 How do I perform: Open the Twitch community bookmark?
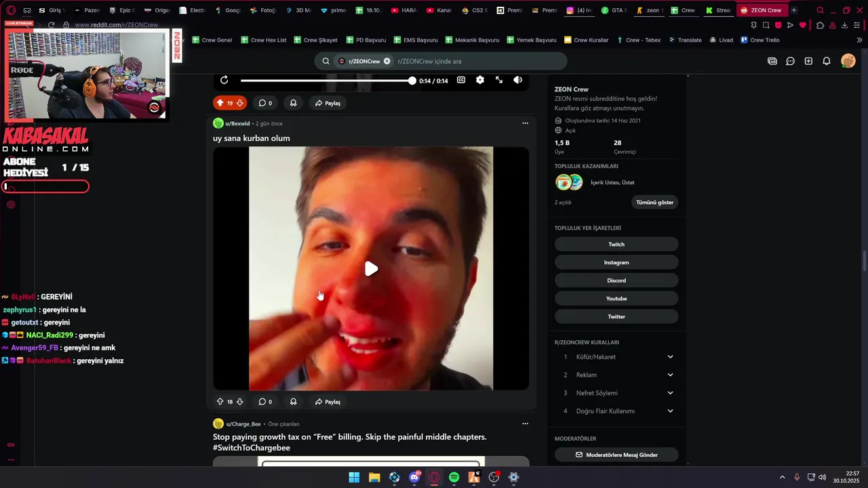[616, 244]
